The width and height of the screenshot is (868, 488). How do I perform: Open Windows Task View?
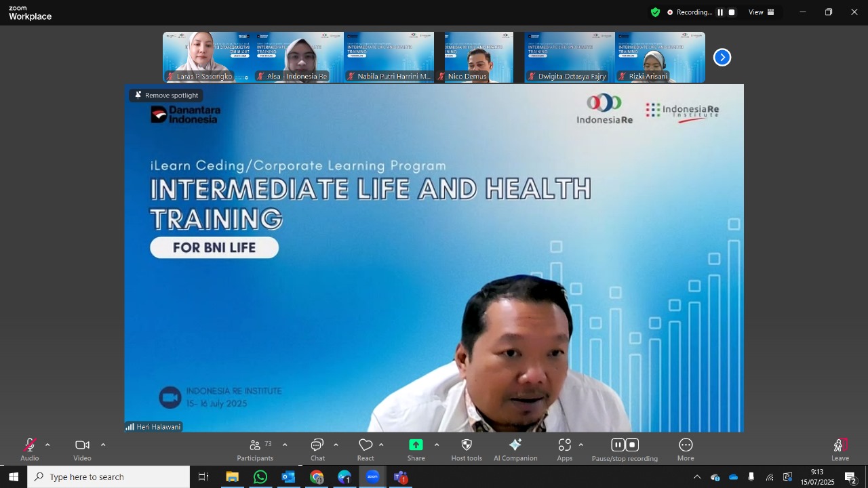(x=203, y=477)
